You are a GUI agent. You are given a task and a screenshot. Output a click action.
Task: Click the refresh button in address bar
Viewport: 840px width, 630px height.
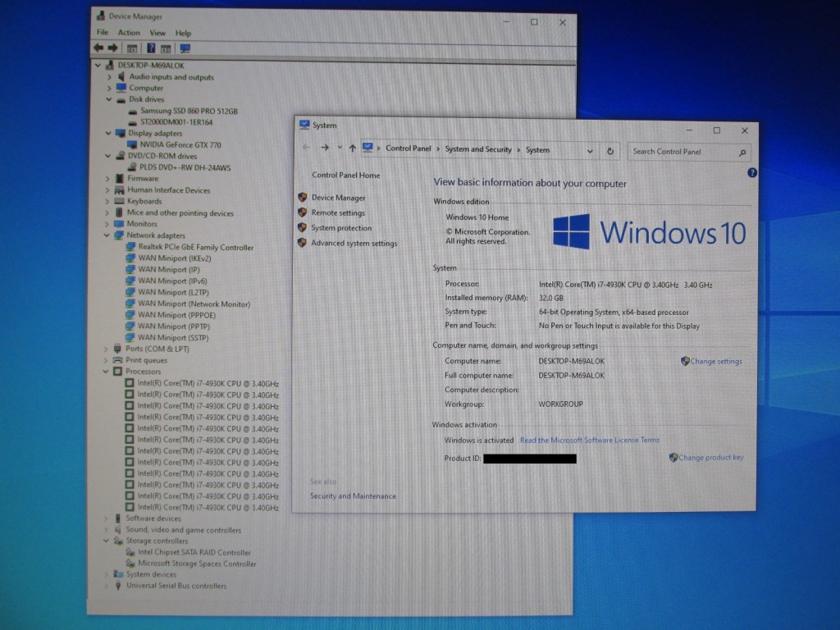click(610, 151)
